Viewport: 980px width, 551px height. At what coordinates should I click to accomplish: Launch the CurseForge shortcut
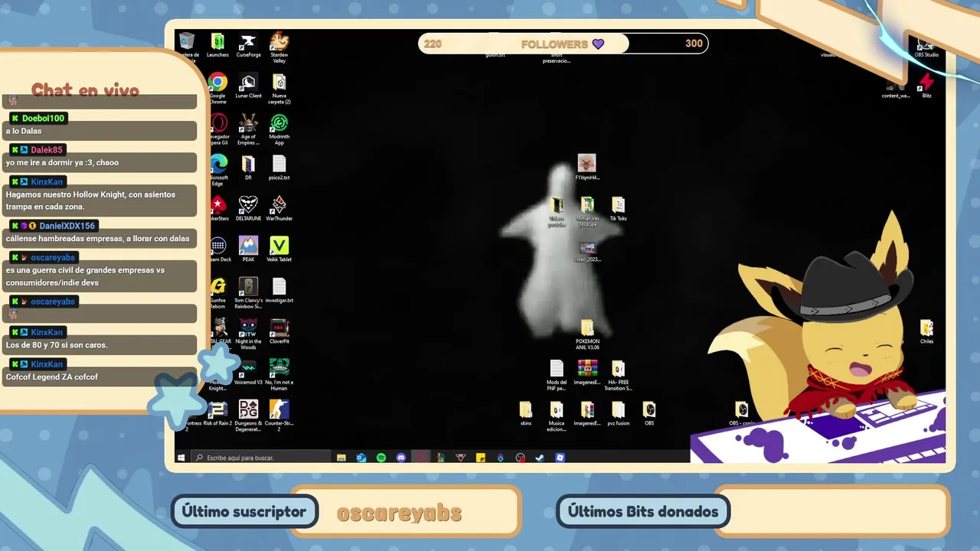248,45
